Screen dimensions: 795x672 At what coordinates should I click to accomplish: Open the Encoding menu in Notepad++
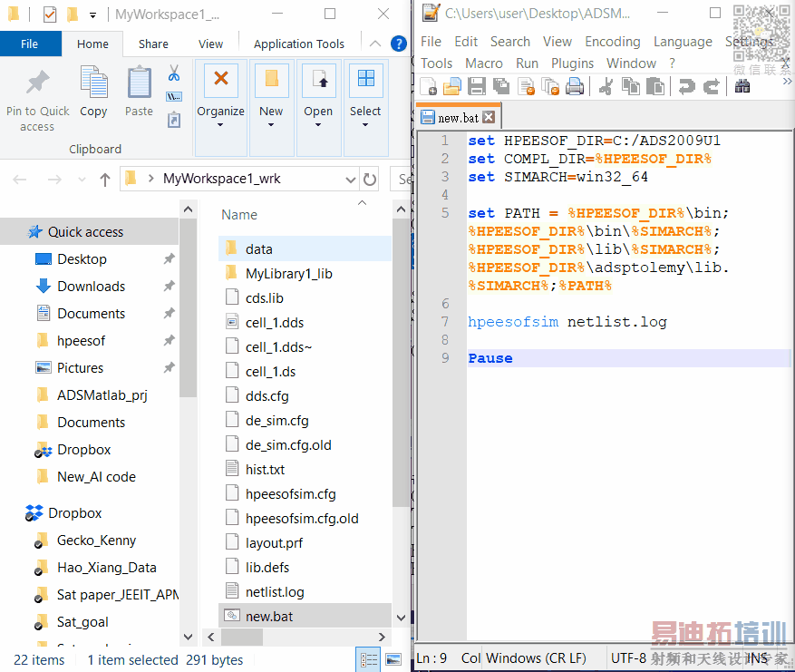(612, 42)
